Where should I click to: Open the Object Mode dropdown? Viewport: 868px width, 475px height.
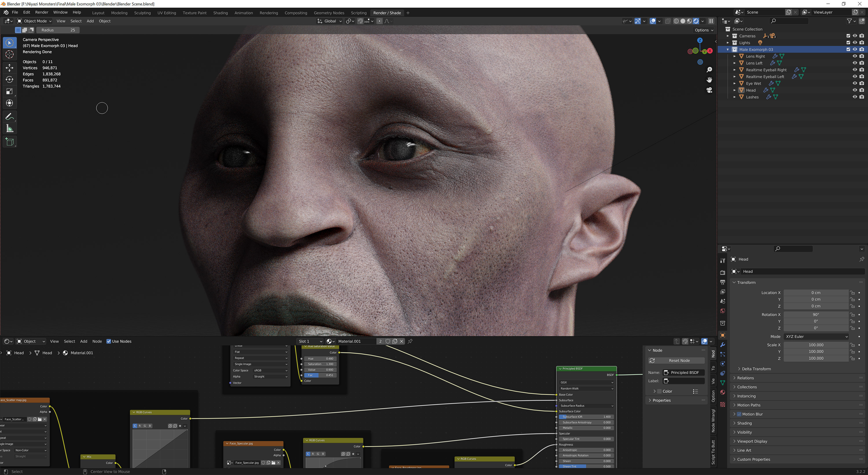point(34,21)
